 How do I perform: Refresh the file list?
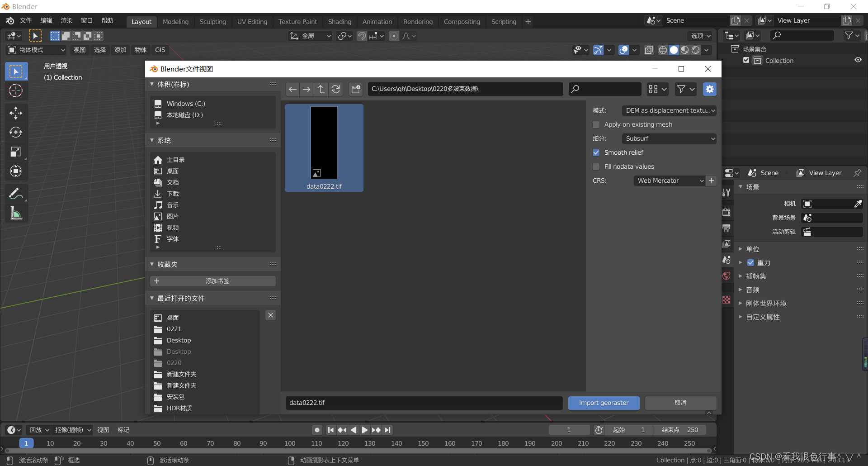[x=335, y=89]
